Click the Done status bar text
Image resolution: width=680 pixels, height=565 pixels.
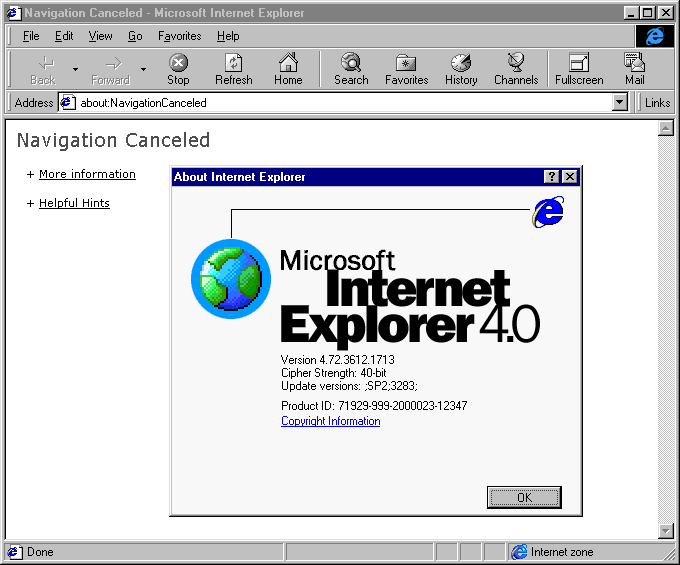click(x=40, y=552)
